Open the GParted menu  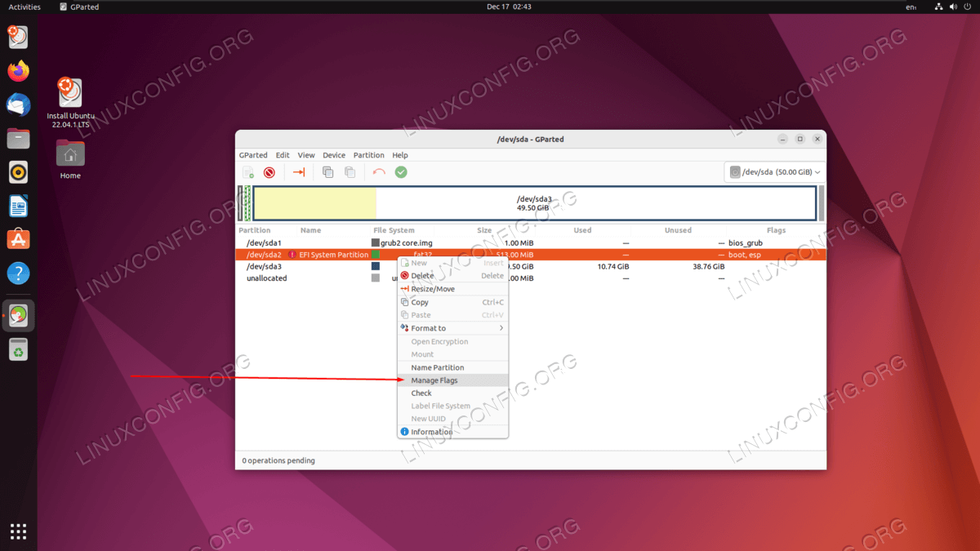[x=253, y=155]
